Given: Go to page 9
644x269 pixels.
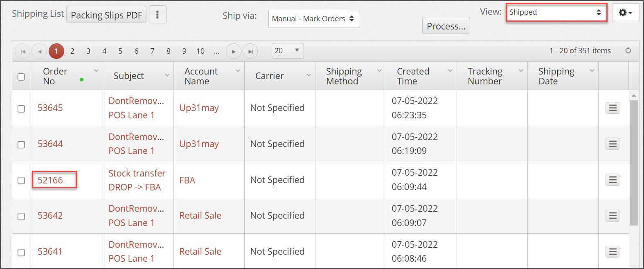Looking at the screenshot, I should coord(184,51).
